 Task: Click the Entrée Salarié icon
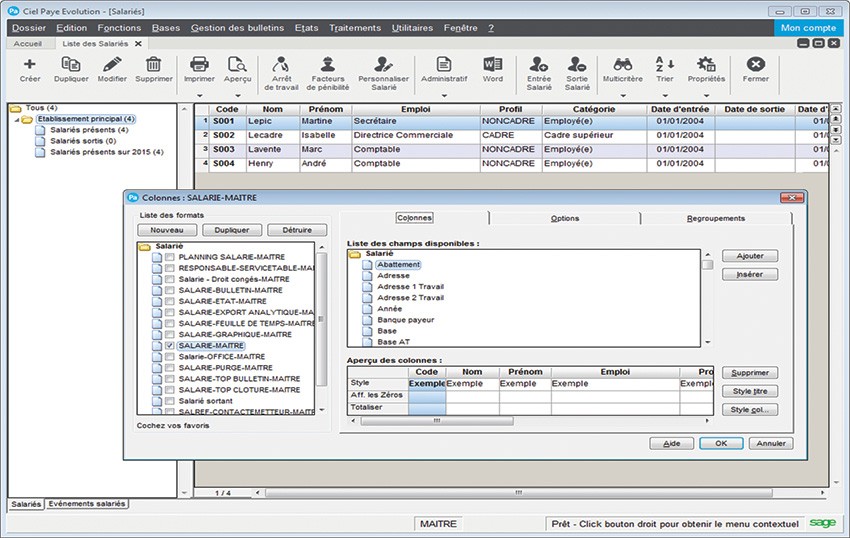(538, 65)
